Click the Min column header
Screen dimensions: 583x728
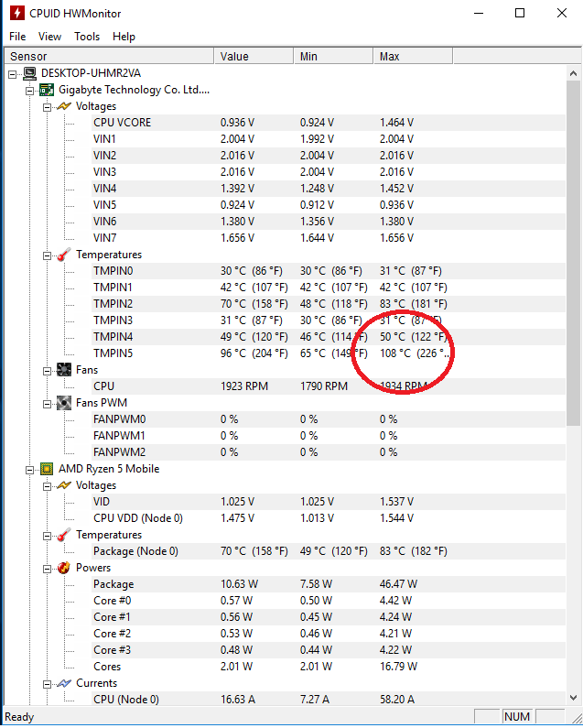[x=333, y=56]
